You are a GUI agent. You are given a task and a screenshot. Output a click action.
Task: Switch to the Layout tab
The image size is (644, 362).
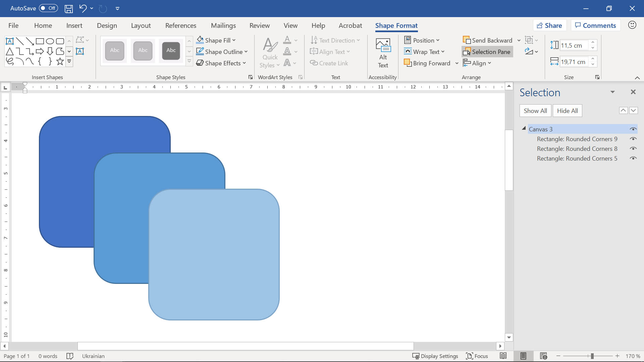pyautogui.click(x=141, y=25)
